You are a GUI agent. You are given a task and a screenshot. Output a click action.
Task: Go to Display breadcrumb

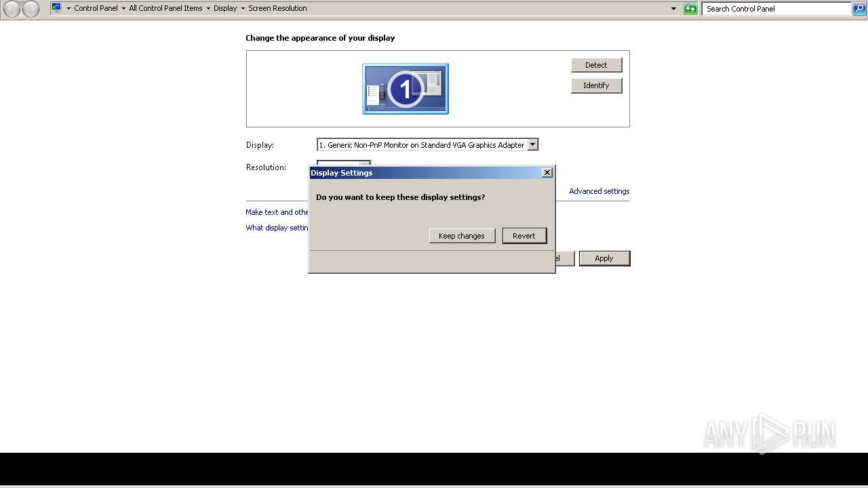[225, 9]
